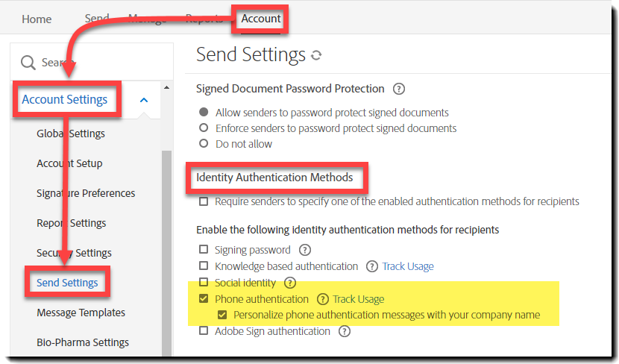Open the Account tab

(x=261, y=19)
